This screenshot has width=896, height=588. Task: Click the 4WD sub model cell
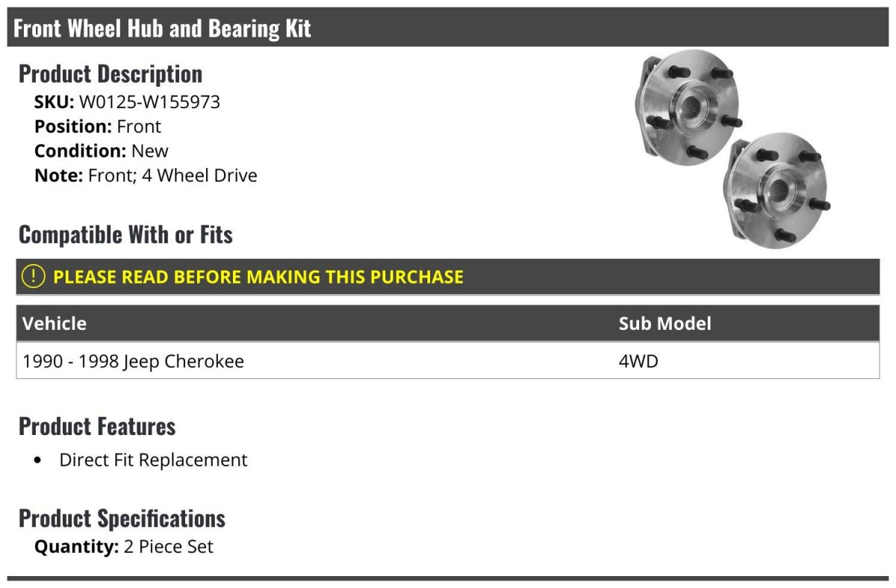coord(638,361)
